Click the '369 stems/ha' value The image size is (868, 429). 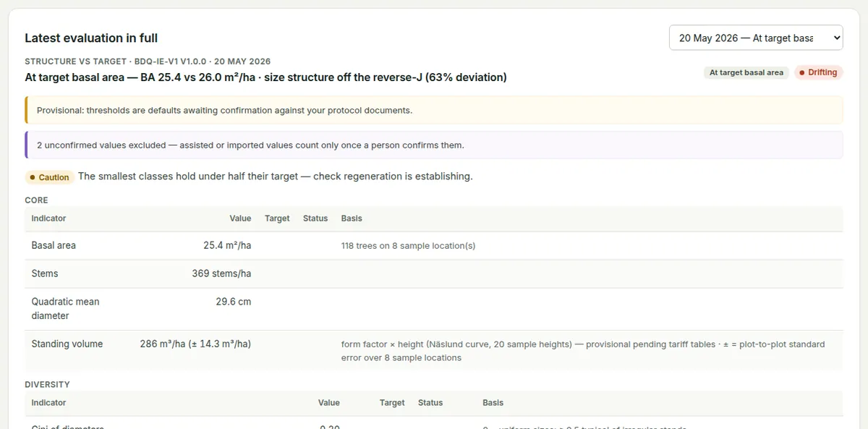tap(221, 273)
